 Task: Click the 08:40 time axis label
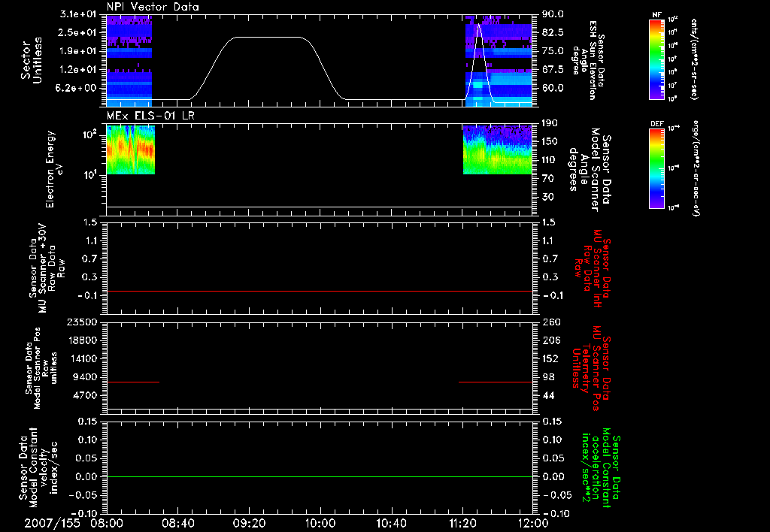coord(177,523)
